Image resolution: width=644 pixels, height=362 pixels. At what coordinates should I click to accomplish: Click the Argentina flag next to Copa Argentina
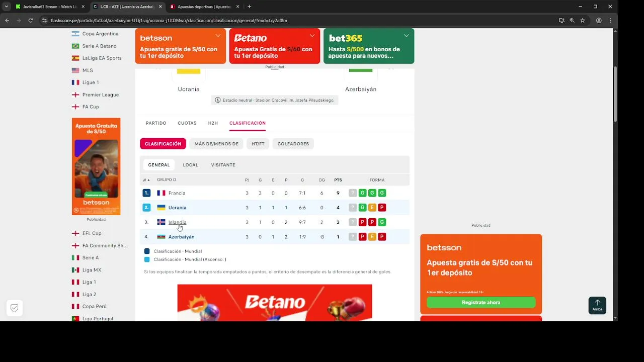pyautogui.click(x=75, y=34)
